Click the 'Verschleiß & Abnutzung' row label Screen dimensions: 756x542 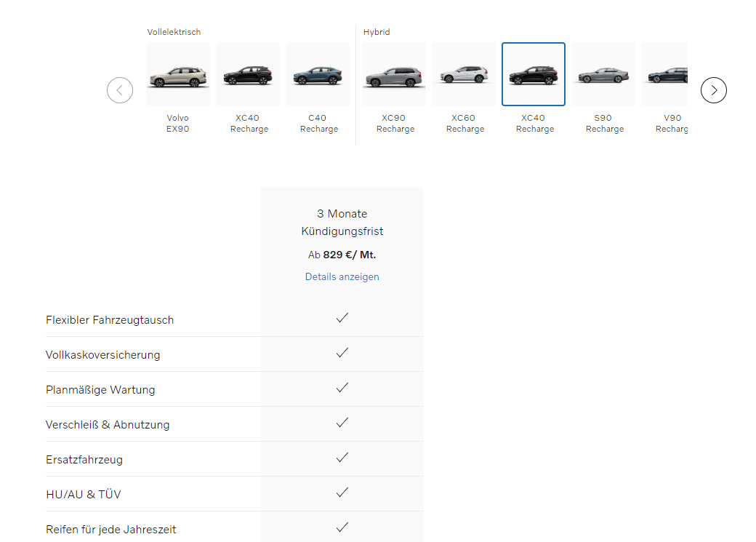pos(108,425)
